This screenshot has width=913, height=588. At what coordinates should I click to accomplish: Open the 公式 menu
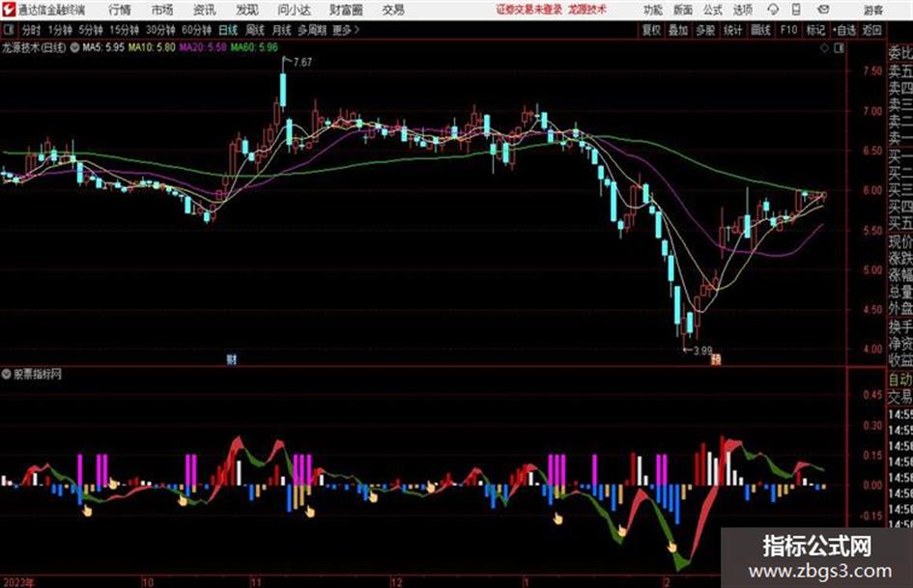click(x=713, y=10)
